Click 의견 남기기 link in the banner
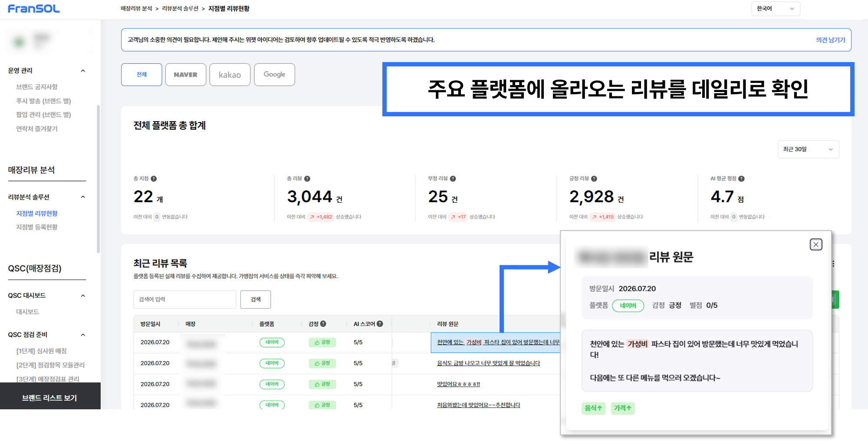This screenshot has height=441, width=868. tap(830, 40)
